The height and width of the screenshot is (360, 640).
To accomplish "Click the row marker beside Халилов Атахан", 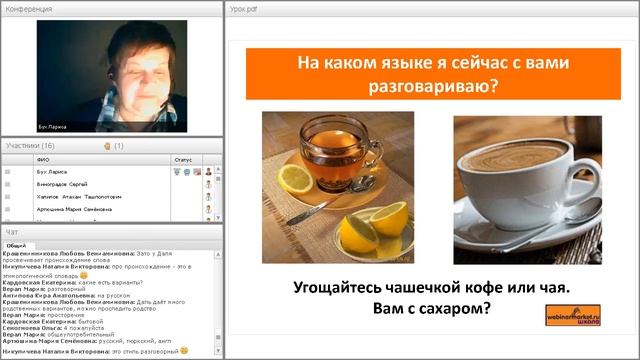I will coord(7,197).
